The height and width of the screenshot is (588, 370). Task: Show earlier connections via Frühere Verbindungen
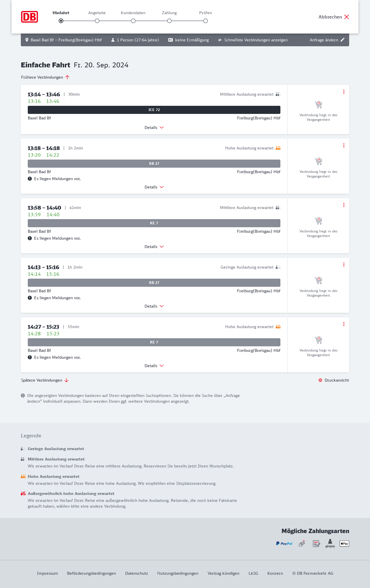coord(45,77)
